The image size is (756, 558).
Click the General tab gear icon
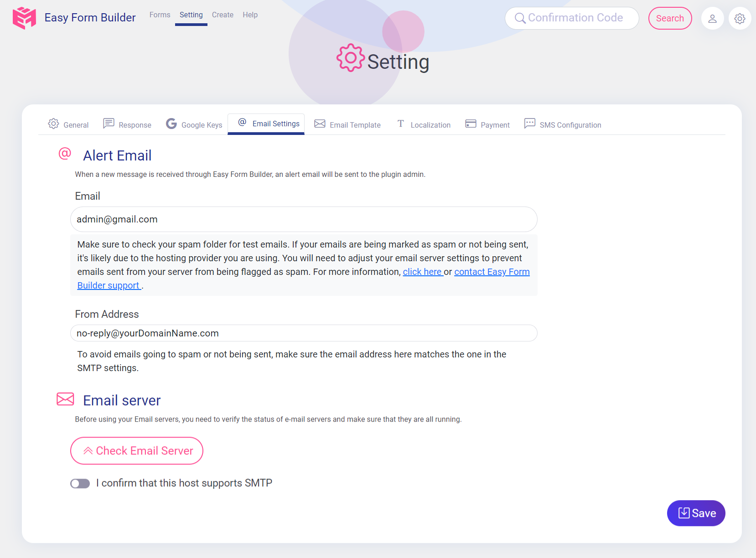coord(53,124)
